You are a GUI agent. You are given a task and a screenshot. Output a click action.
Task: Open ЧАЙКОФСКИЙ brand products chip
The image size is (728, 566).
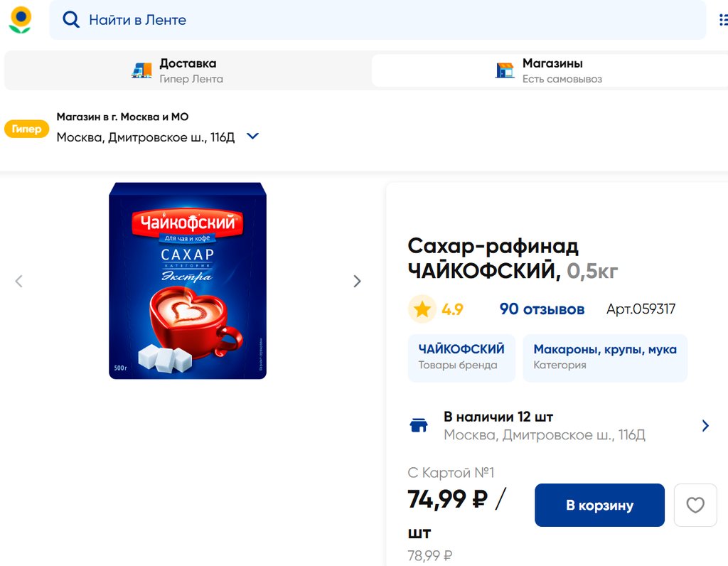[x=461, y=358]
